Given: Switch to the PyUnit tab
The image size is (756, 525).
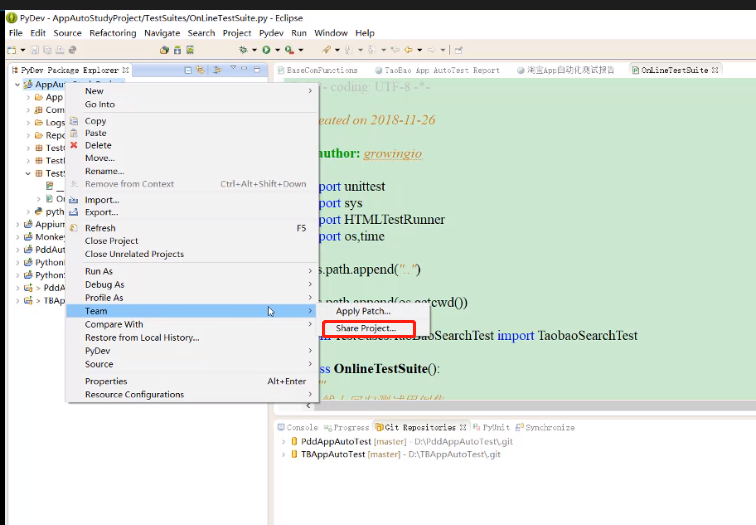Looking at the screenshot, I should [491, 427].
